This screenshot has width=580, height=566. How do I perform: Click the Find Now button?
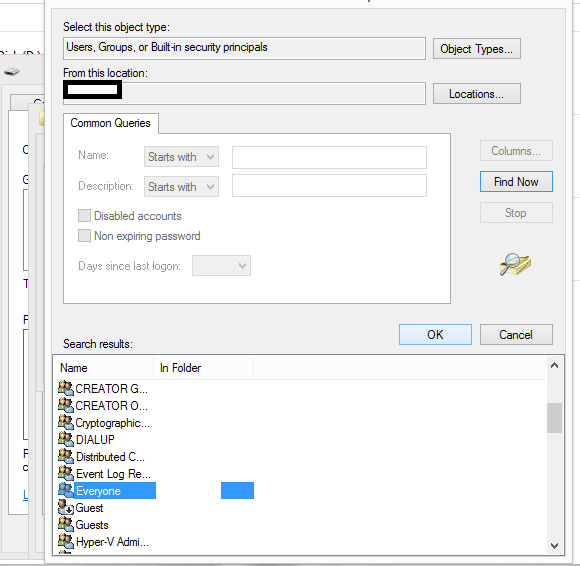(516, 182)
